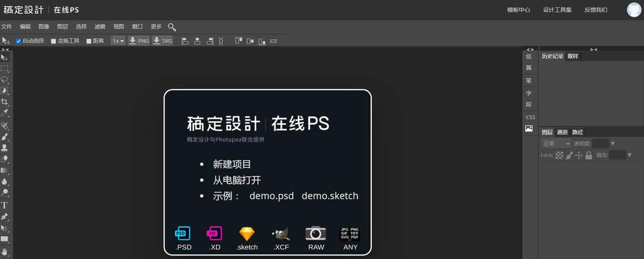Click the distribute vertical spacing icon
The image size is (644, 259).
coord(221,41)
